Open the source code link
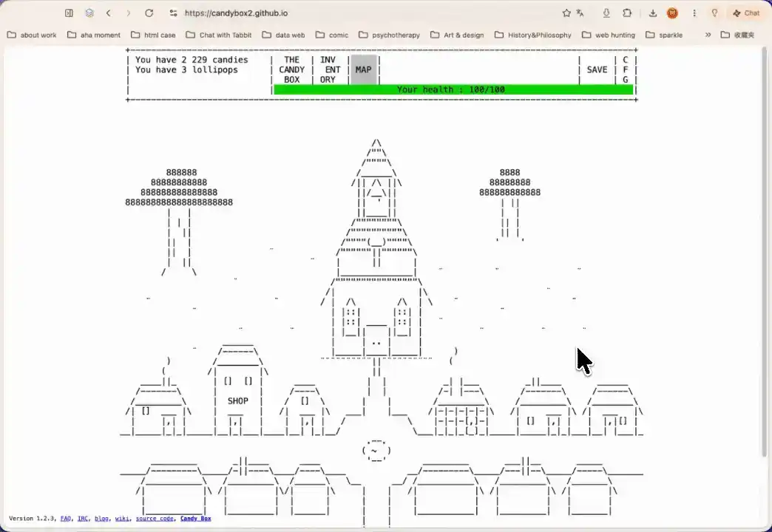 [155, 518]
